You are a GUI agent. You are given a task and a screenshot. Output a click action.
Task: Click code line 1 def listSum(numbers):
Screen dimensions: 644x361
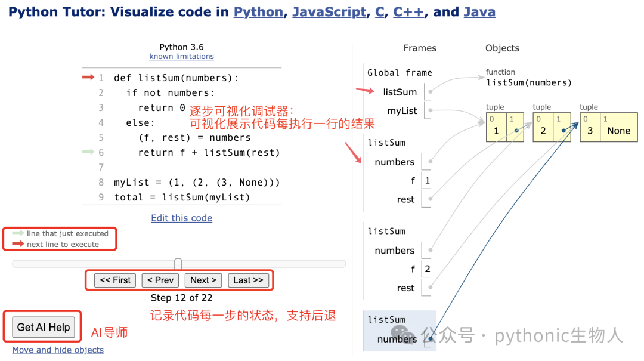(176, 78)
